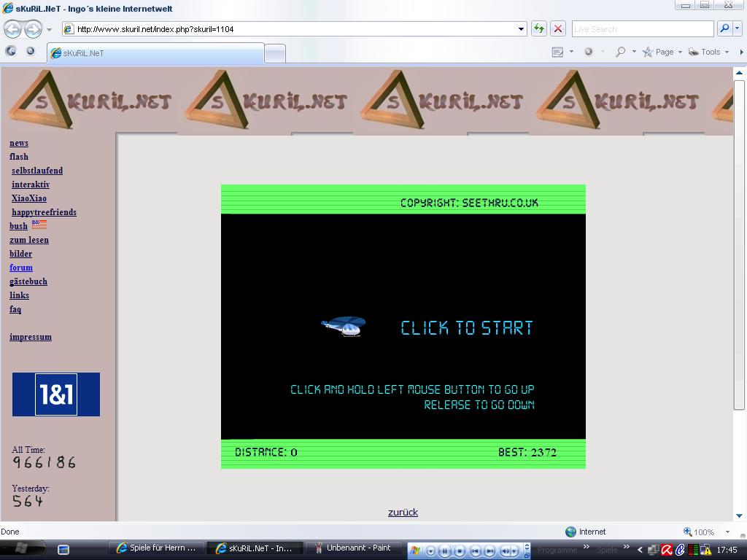Image resolution: width=747 pixels, height=560 pixels.
Task: Click the Add to Favorites icon
Action: click(x=31, y=52)
